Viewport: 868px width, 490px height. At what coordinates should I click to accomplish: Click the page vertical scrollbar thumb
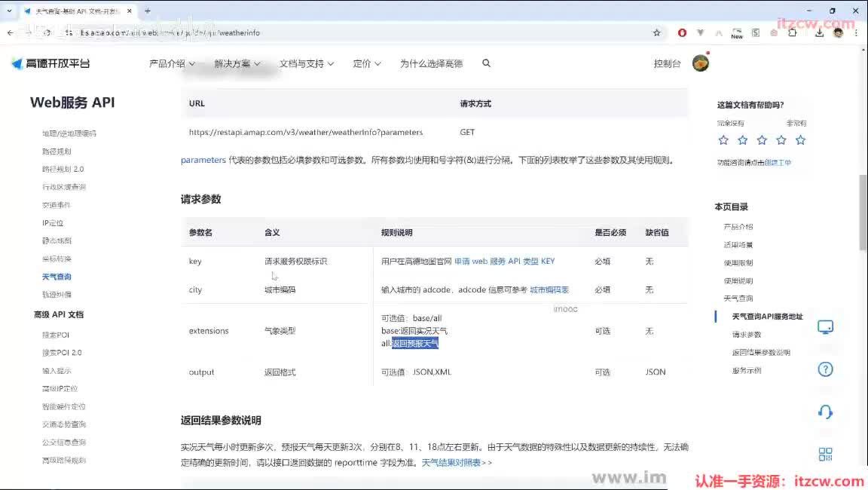[x=863, y=212]
